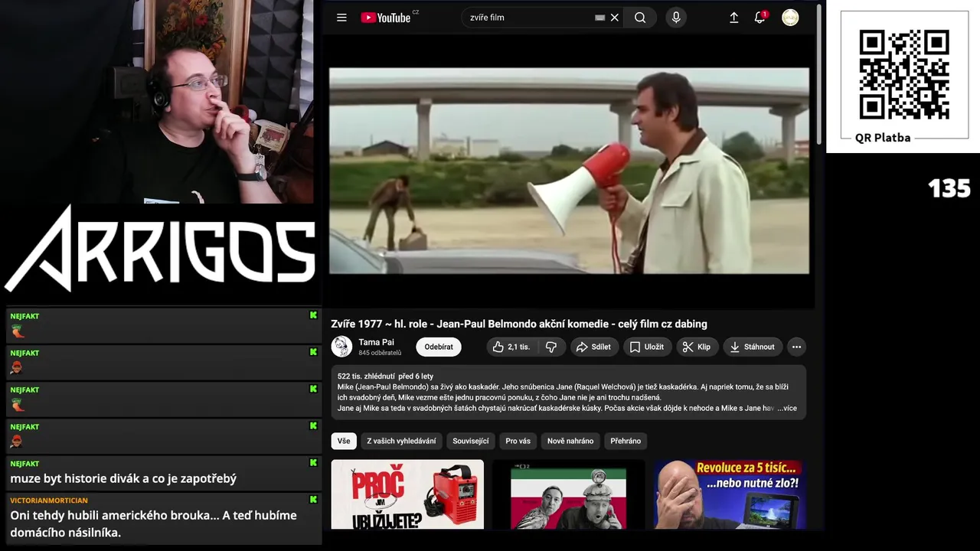980x551 pixels.
Task: Click the QR Platba code
Action: [904, 75]
